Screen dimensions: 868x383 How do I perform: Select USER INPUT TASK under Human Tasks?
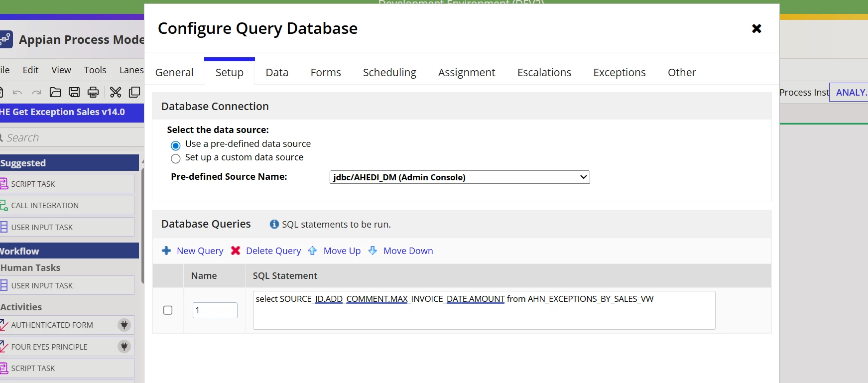coord(67,285)
